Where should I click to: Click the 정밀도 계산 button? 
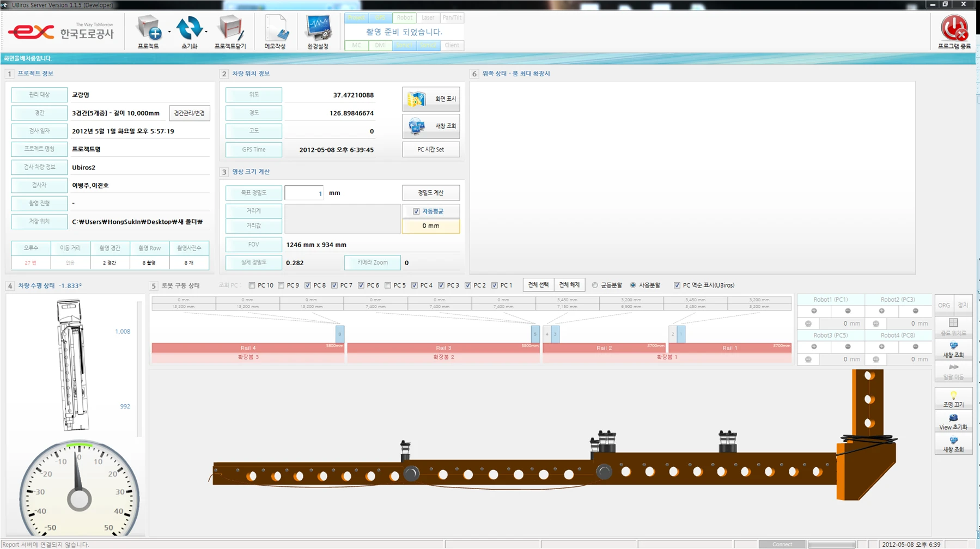(x=431, y=193)
